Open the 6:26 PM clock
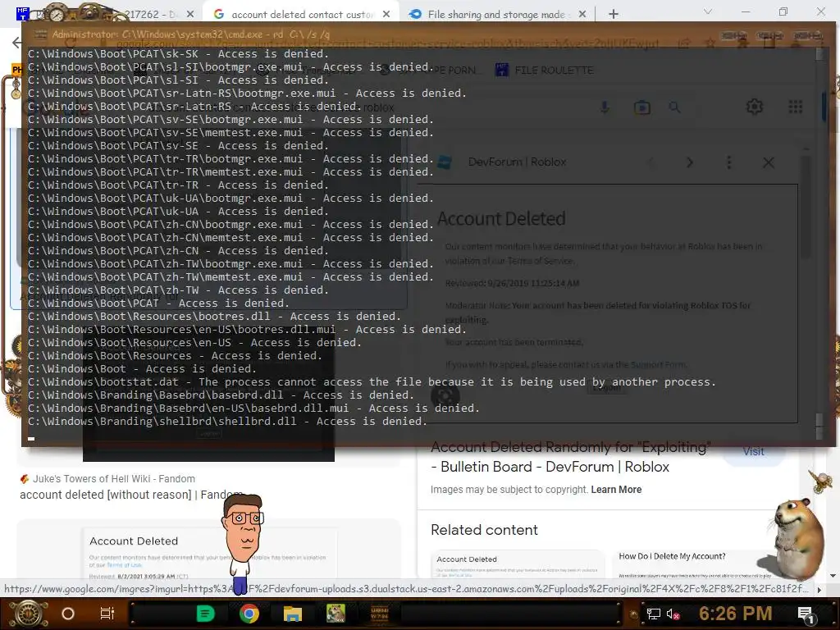840x630 pixels. click(735, 614)
